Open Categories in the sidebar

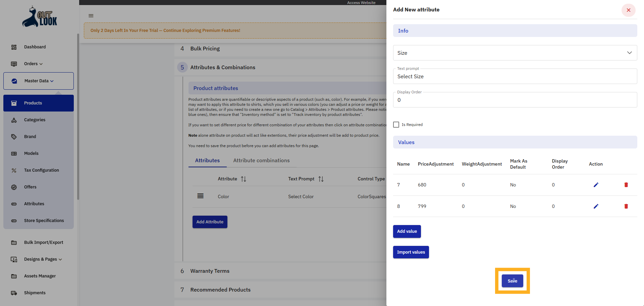coord(35,120)
